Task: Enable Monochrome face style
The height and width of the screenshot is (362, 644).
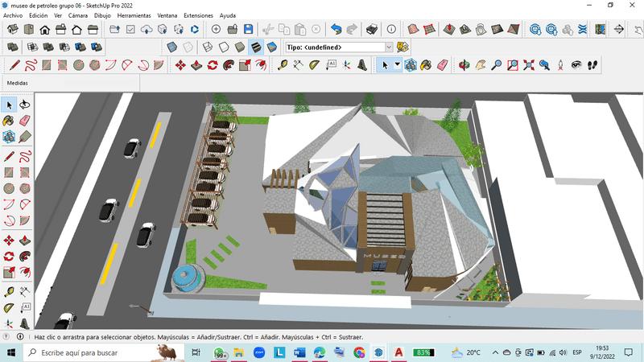Action: 272,47
